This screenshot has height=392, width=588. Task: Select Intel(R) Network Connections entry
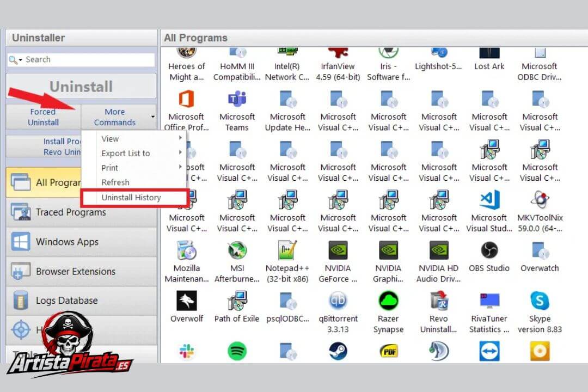tap(287, 65)
